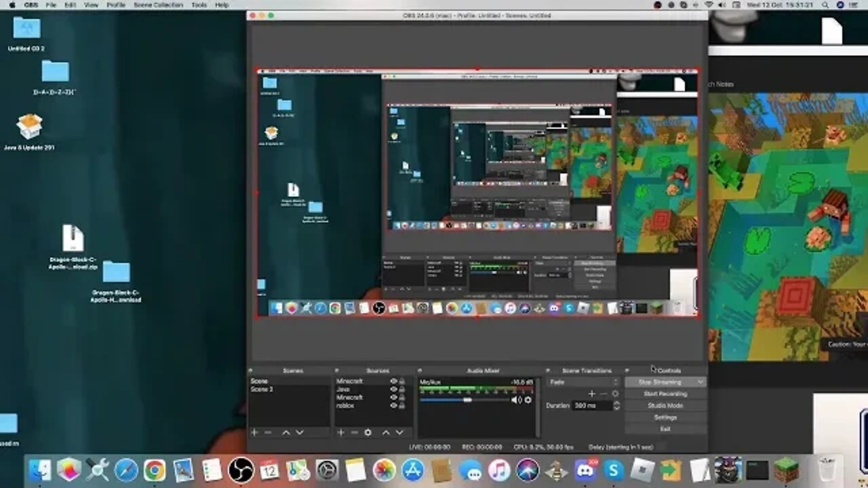Click the OBS preview canvas
Screen dimensions: 868x488
click(x=477, y=192)
